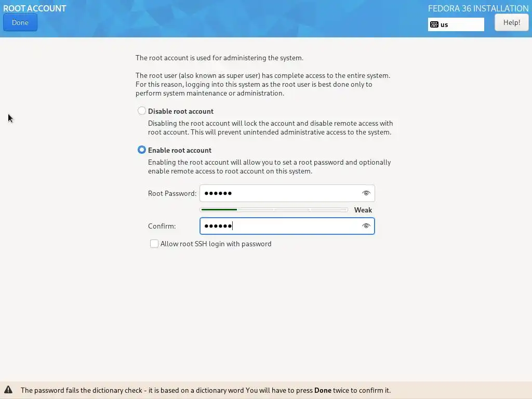Click the Confirm: label
The height and width of the screenshot is (399, 532).
tap(162, 227)
